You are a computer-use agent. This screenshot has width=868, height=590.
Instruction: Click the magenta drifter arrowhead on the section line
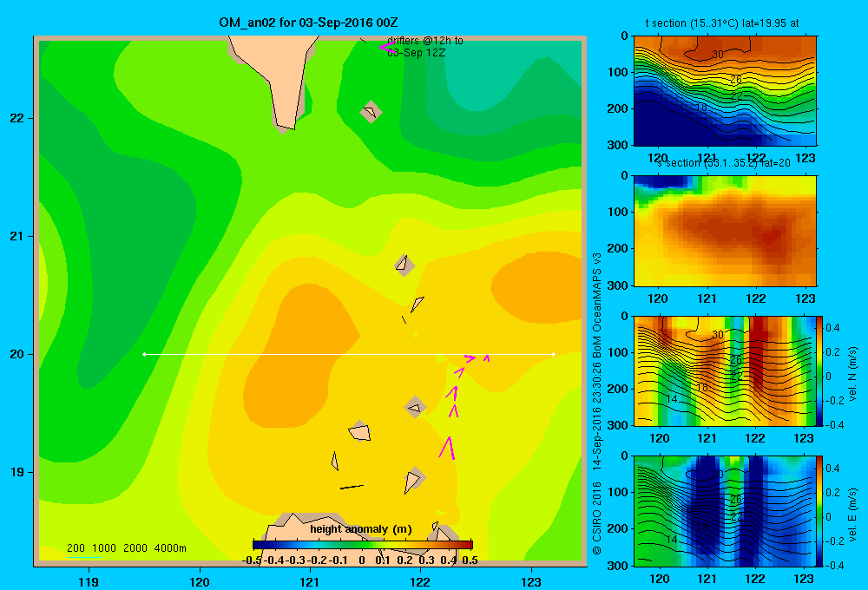coord(470,358)
